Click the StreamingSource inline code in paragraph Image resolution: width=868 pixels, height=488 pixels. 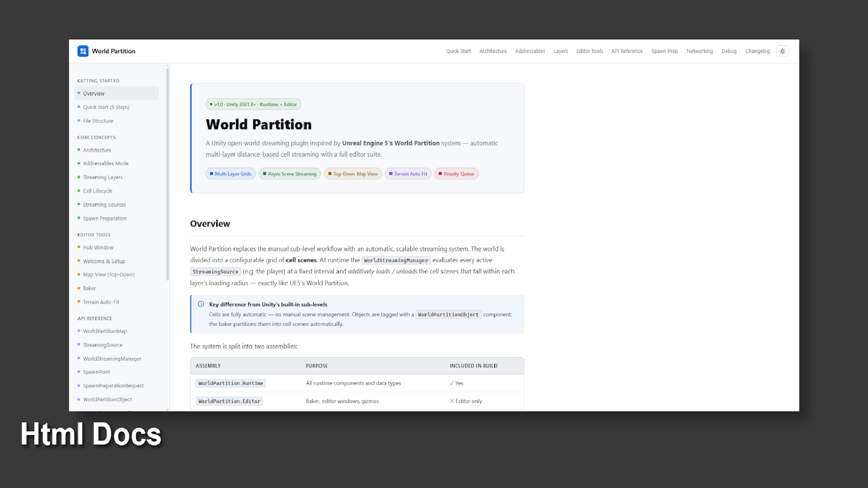pos(215,272)
